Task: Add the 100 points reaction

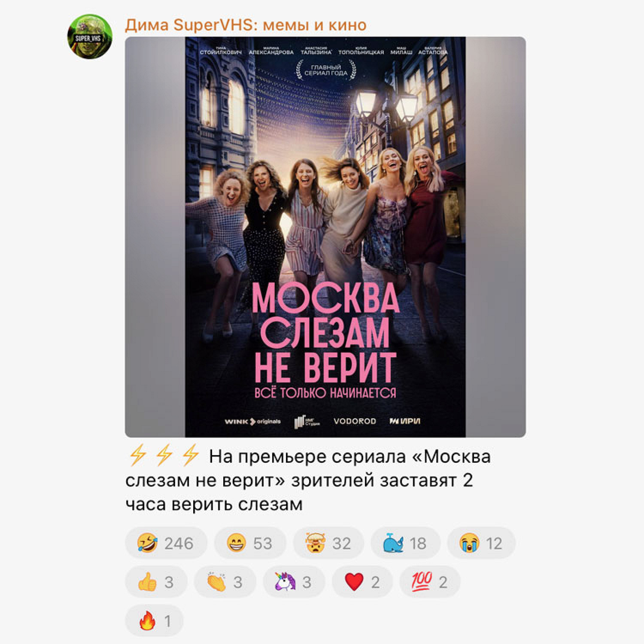Action: point(430,582)
